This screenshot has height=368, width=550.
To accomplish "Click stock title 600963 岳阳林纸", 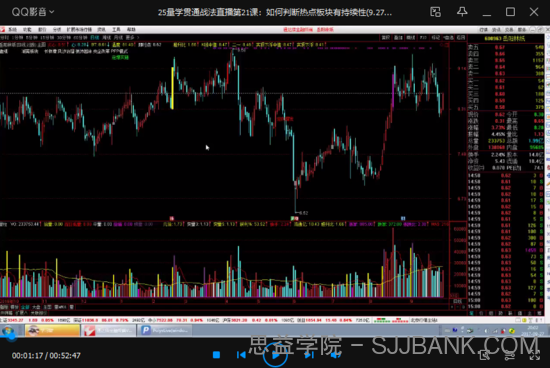I will (x=505, y=38).
